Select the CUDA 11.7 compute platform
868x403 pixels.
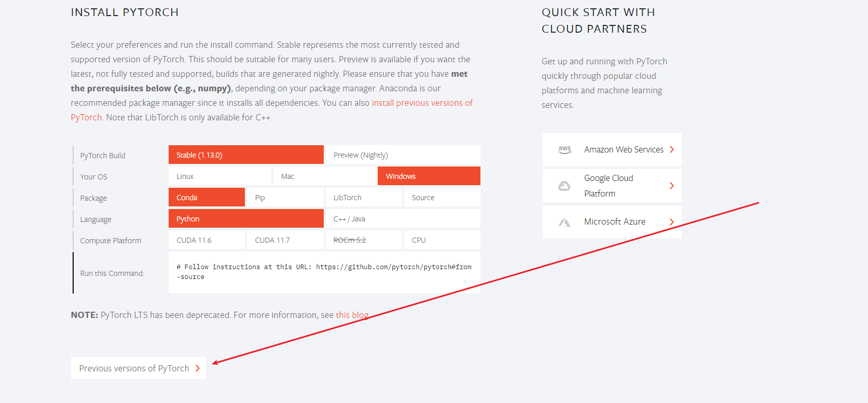point(285,240)
